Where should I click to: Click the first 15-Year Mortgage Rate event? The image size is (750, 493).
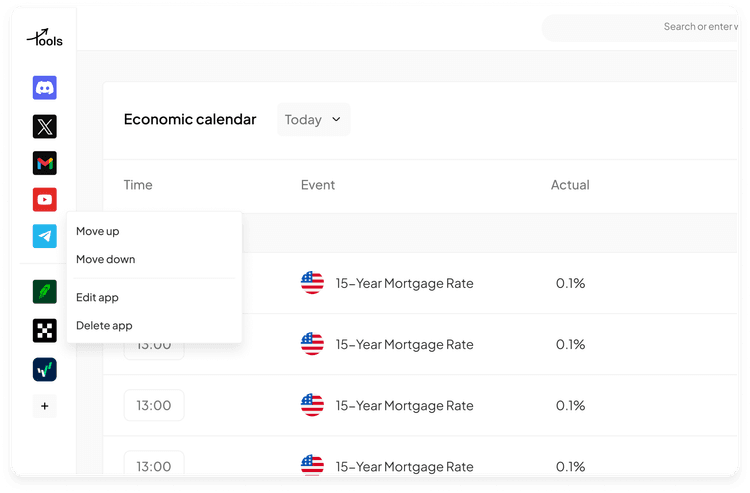pos(404,283)
